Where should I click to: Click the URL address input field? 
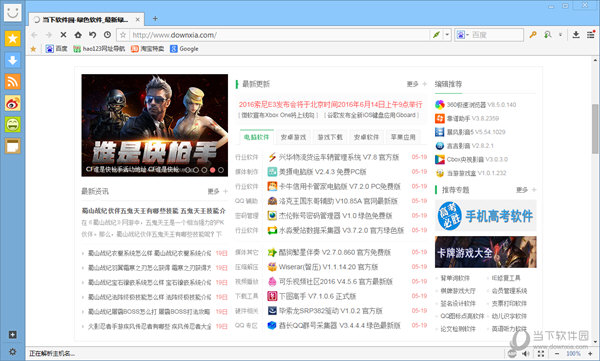pyautogui.click(x=279, y=35)
